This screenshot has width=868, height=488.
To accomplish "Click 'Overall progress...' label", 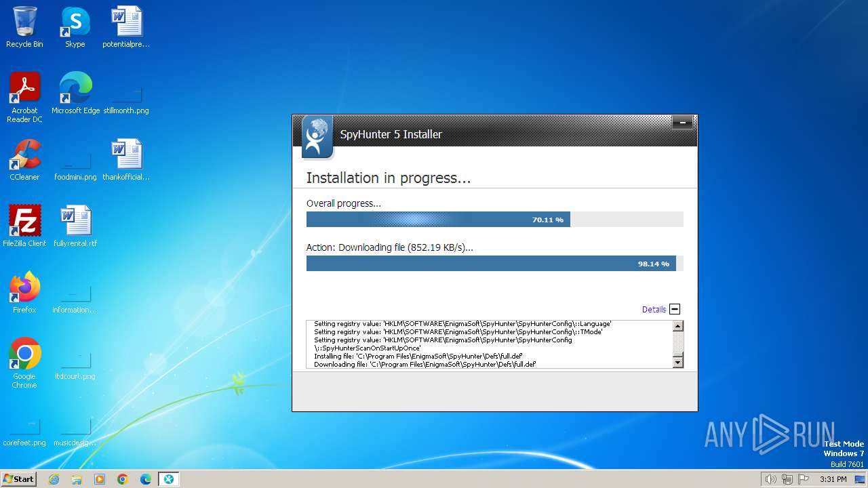I will (x=344, y=203).
